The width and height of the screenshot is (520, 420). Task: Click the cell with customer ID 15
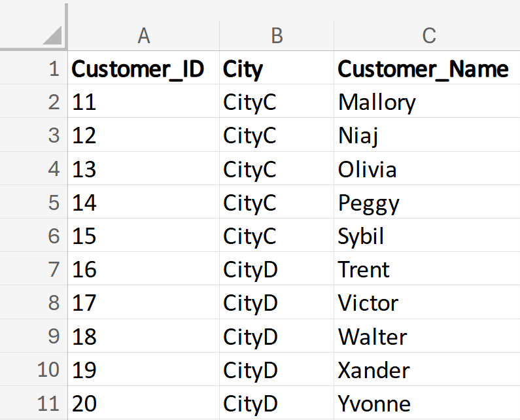(84, 236)
